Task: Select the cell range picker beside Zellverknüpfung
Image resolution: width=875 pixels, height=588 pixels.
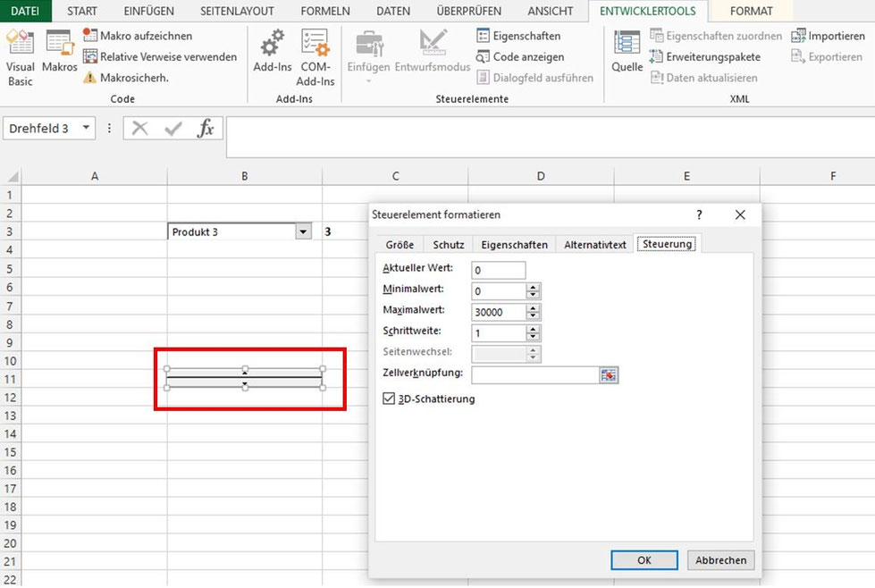Action: click(609, 374)
